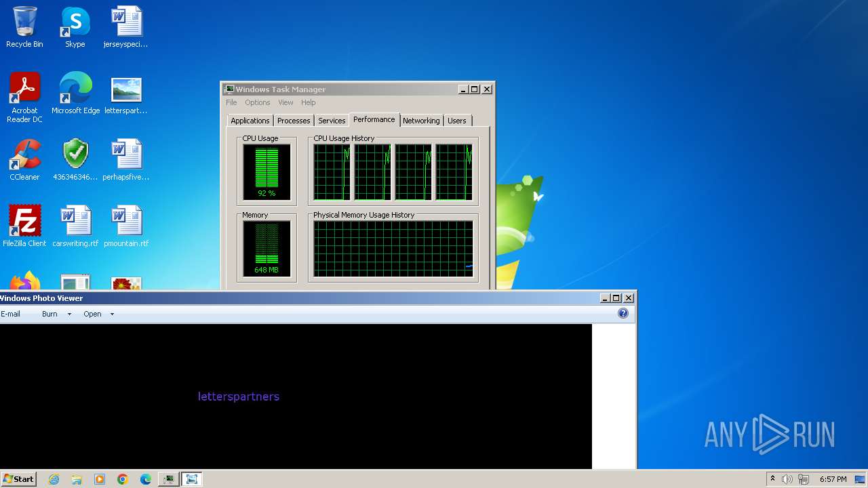Open FileZilla Client shortcut
The width and height of the screenshot is (868, 488).
pyautogui.click(x=24, y=226)
